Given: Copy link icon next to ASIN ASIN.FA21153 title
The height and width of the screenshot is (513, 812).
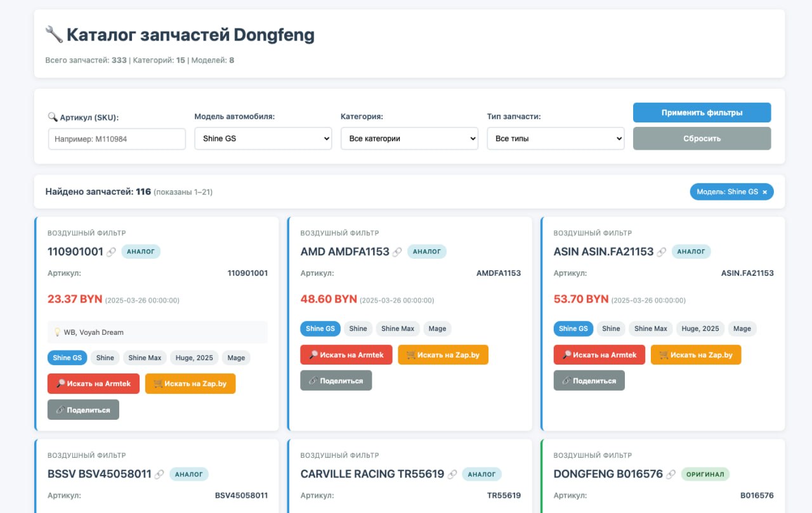Looking at the screenshot, I should click(662, 252).
